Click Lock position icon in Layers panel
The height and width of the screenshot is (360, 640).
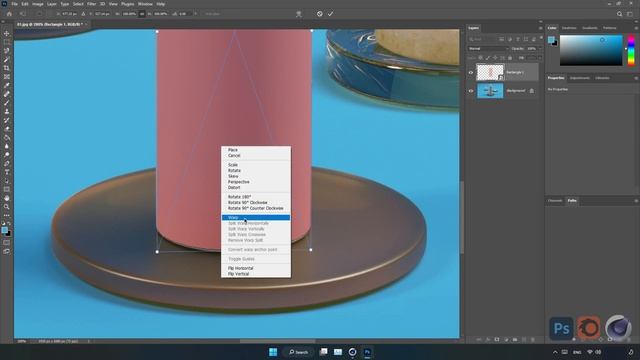point(495,58)
